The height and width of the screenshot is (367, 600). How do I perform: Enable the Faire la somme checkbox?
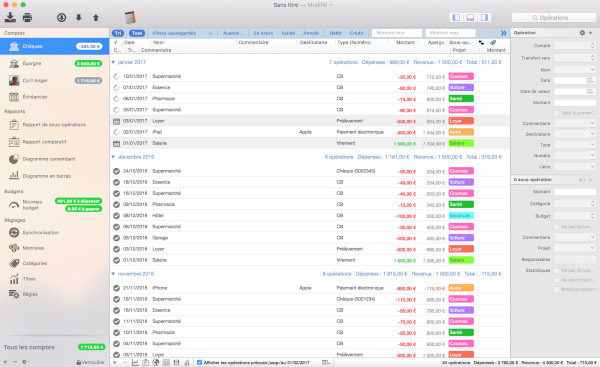(x=557, y=113)
